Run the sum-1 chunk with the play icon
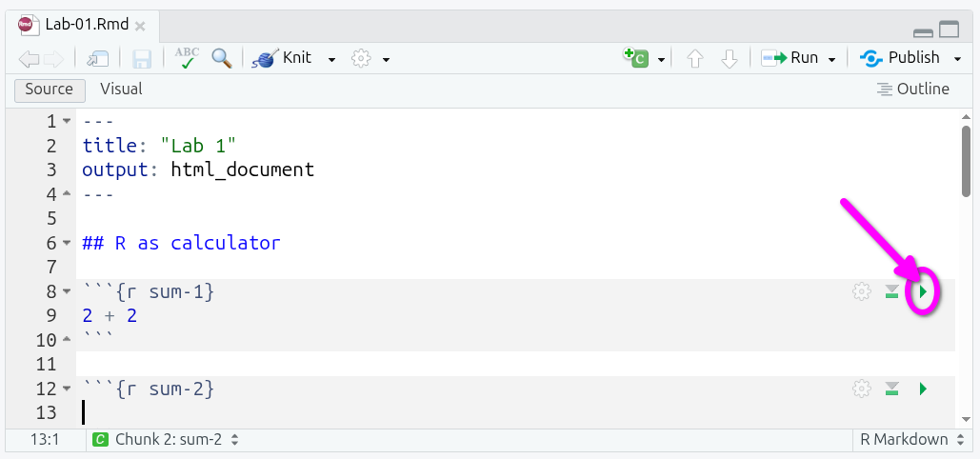The width and height of the screenshot is (980, 459). [922, 292]
